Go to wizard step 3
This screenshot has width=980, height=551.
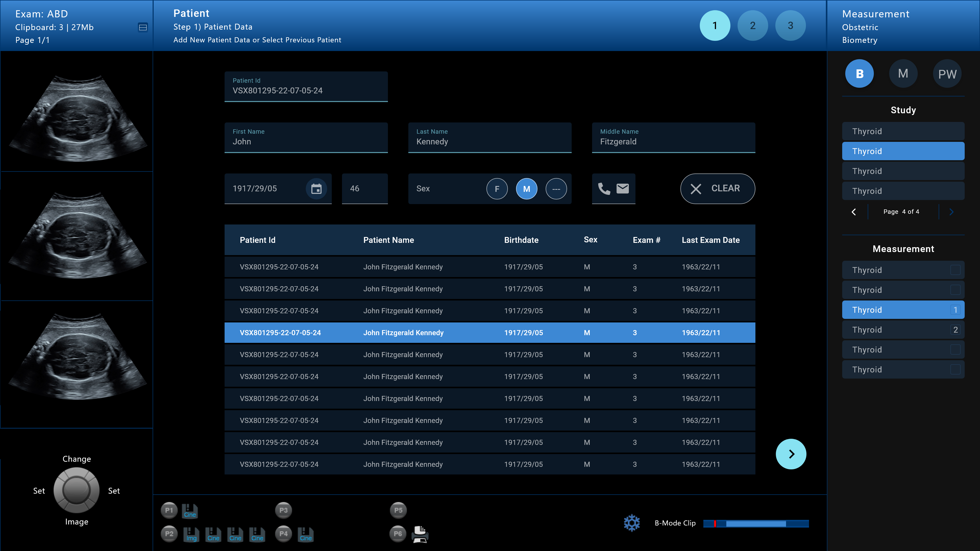point(791,26)
